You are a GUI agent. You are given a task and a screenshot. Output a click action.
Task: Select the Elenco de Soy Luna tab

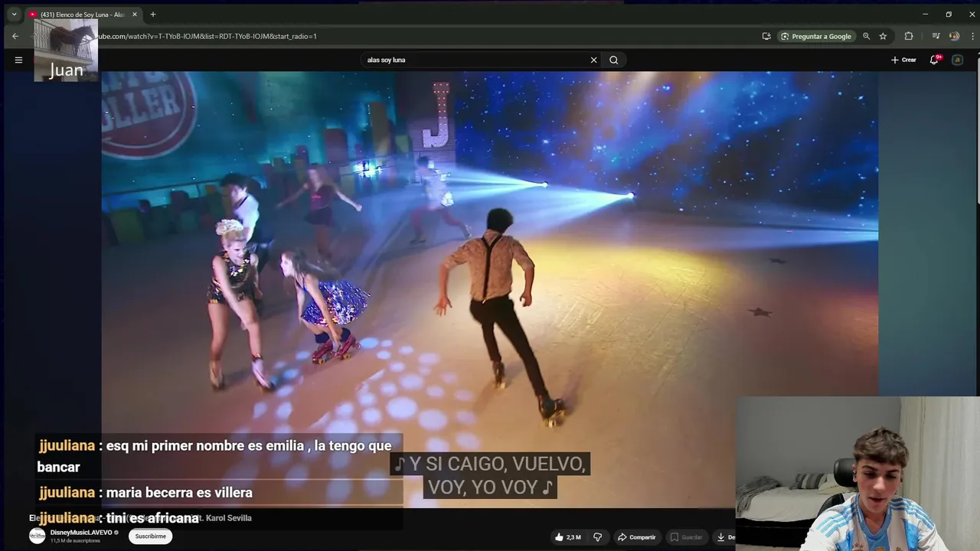[x=83, y=15]
